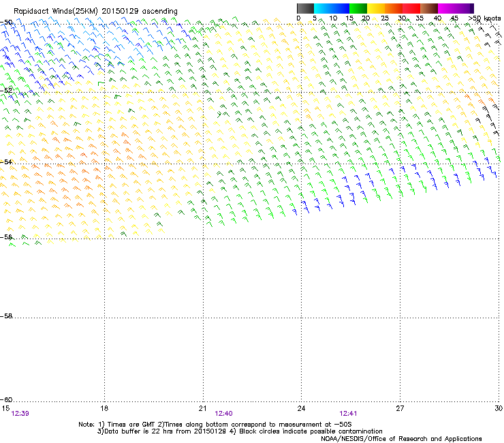The height and width of the screenshot is (443, 504).
Task: Click the magenta 40–45 knots legend swatch
Action: 447,8
